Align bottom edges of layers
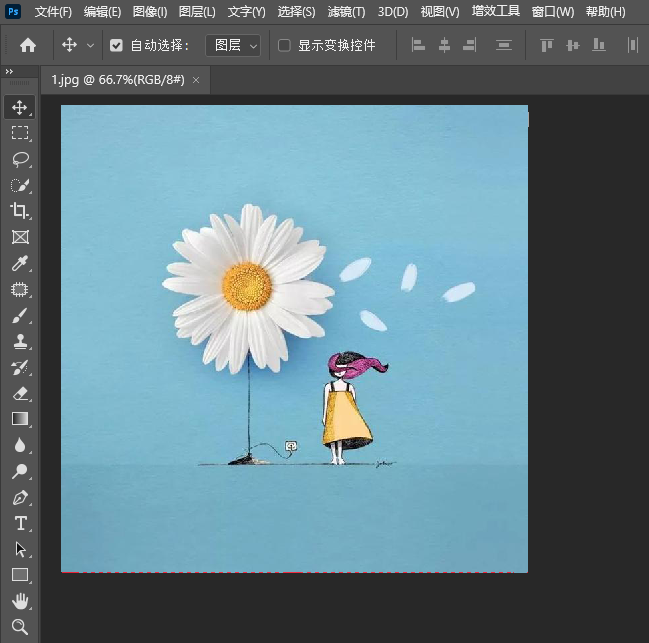Viewport: 649px width, 643px height. (599, 45)
